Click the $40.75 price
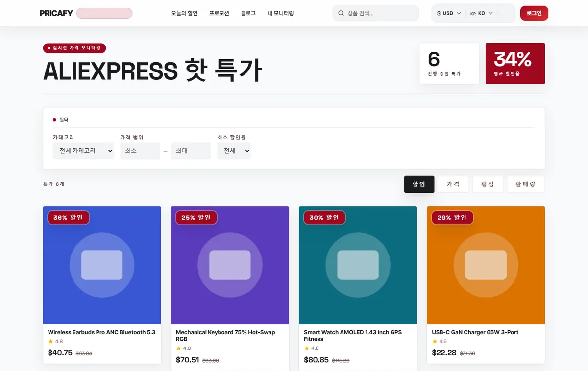588x371 pixels. [x=60, y=352]
